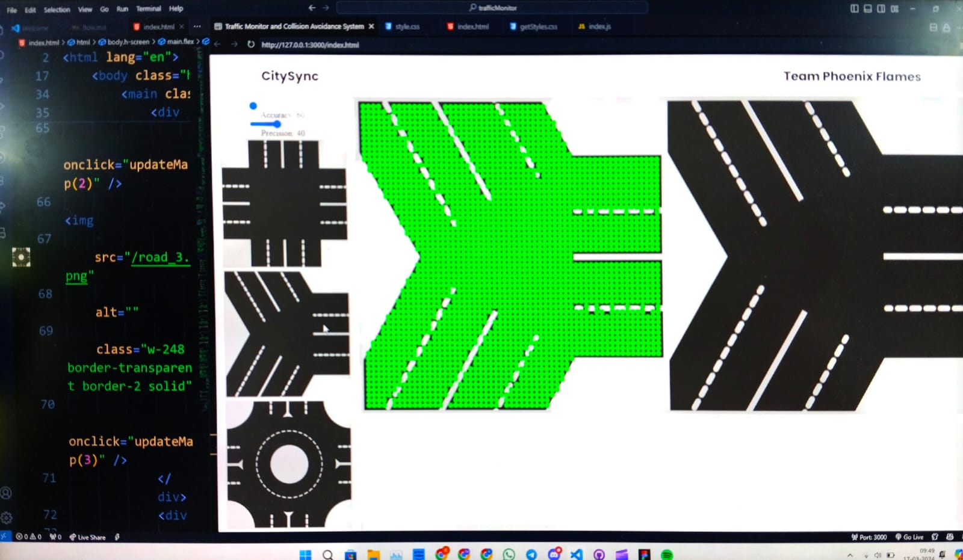Show errors and warnings in the status bar
The image size is (963, 560).
click(28, 537)
